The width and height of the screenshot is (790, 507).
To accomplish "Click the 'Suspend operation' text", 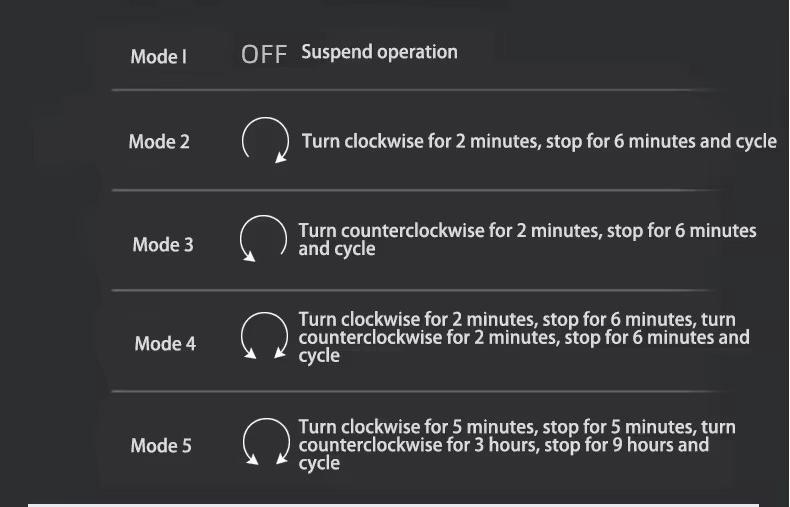I will pos(379,52).
